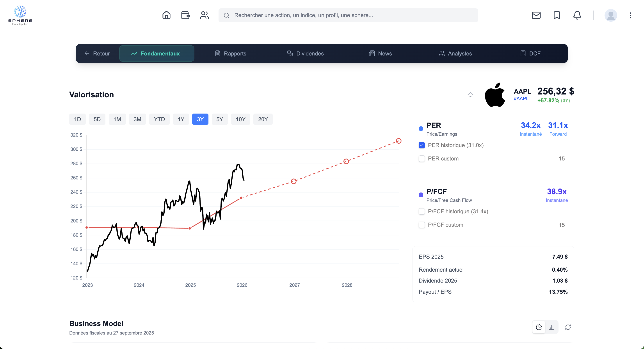Open the bookmarks icon

[557, 15]
